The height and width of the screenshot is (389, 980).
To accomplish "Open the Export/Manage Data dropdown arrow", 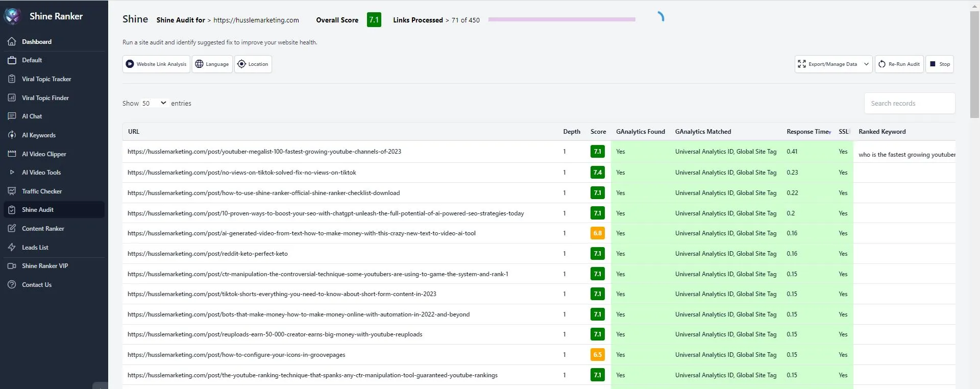I will point(866,64).
